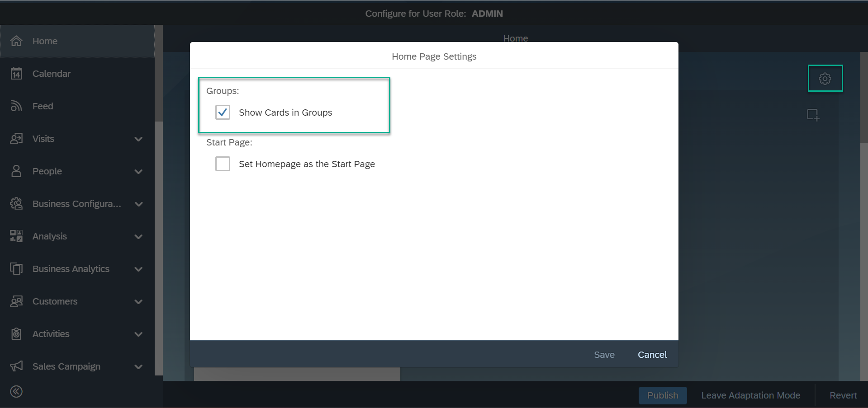Viewport: 868px width, 408px height.
Task: Open the Calendar menu item
Action: [77, 74]
